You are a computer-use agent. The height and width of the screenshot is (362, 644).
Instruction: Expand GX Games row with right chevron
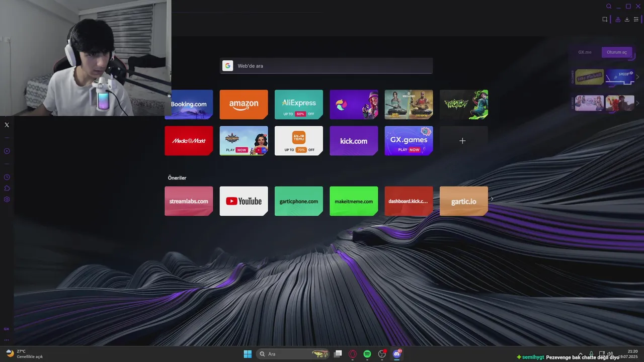pyautogui.click(x=638, y=77)
